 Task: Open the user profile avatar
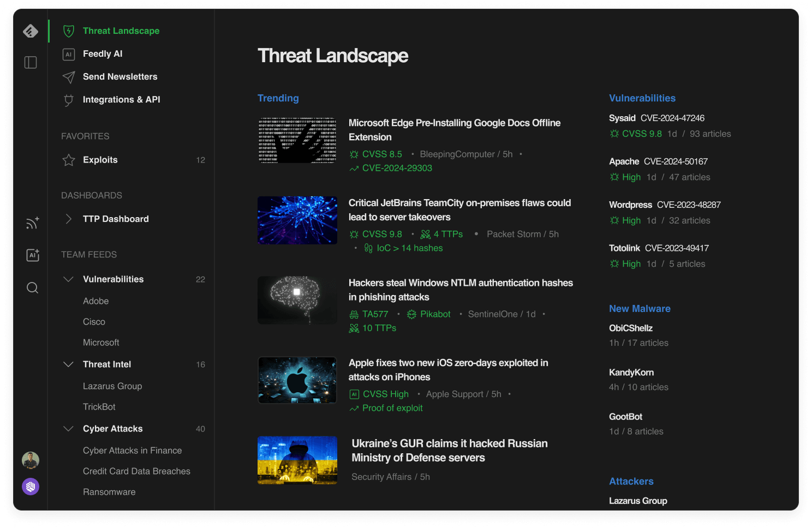click(31, 460)
